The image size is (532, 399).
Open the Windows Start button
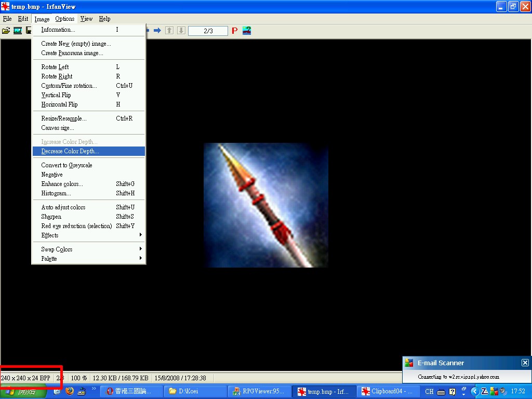point(23,392)
